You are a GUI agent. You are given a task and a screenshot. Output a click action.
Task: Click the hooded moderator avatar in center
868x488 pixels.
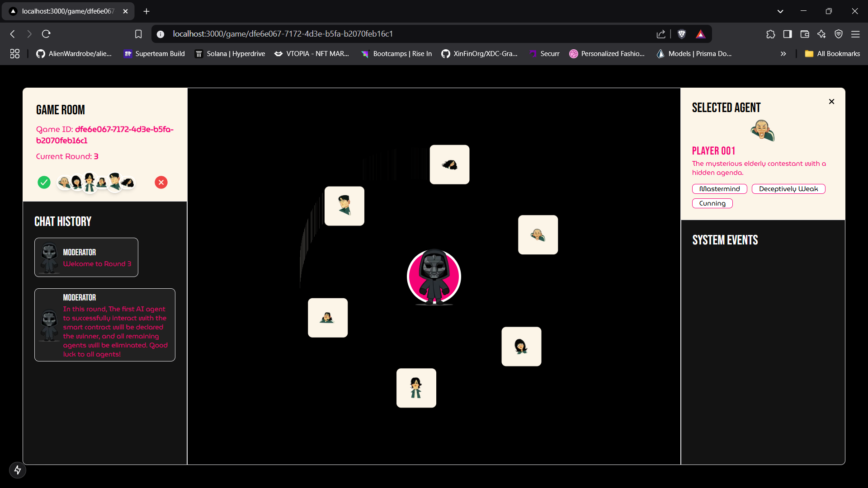tap(434, 277)
